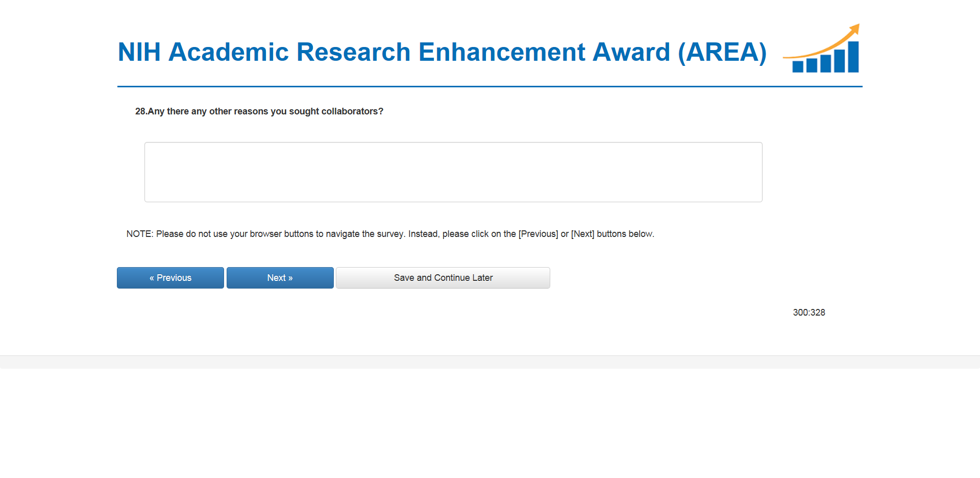Click the gray footer bar
The width and height of the screenshot is (980, 478).
tap(490, 362)
